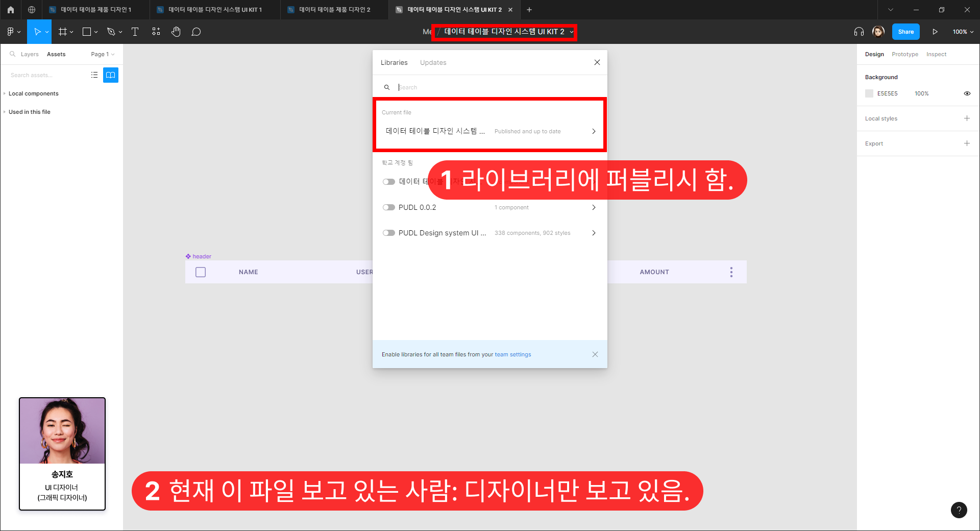Click the background hex value E5E5E5
Screen dimensions: 980x531
[888, 93]
